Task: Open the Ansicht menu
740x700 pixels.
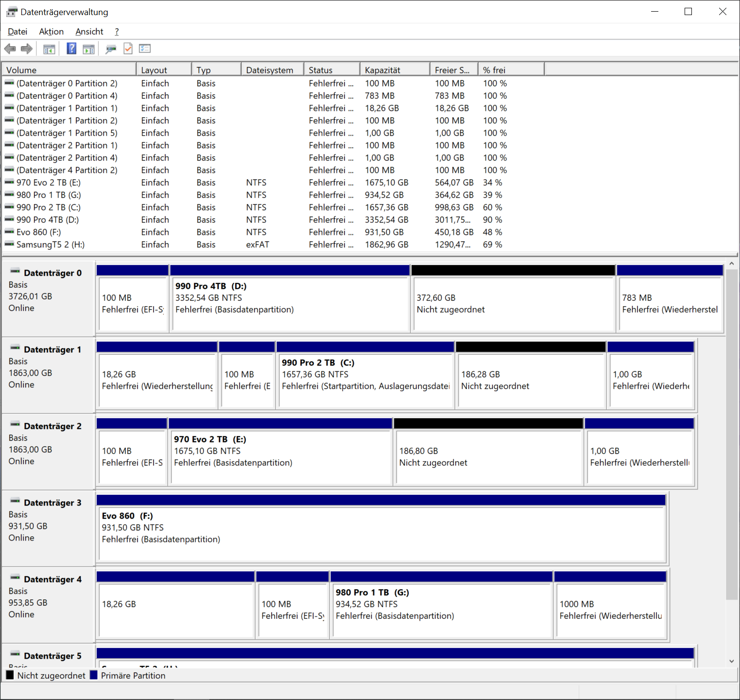Action: pos(89,32)
